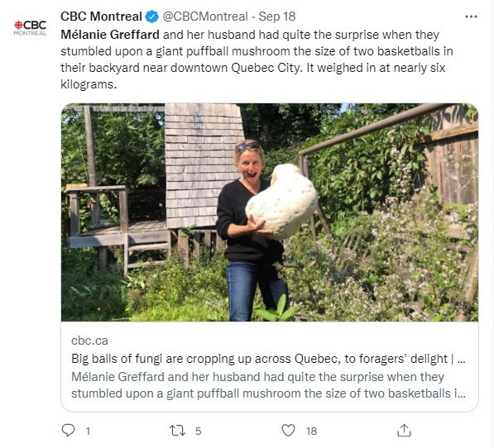Image resolution: width=494 pixels, height=448 pixels.
Task: Open the three-dot more options menu
Action: click(x=471, y=17)
